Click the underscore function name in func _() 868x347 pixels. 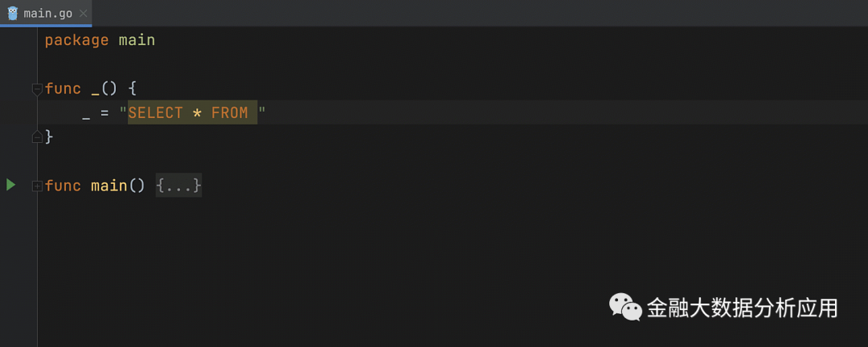pyautogui.click(x=96, y=90)
